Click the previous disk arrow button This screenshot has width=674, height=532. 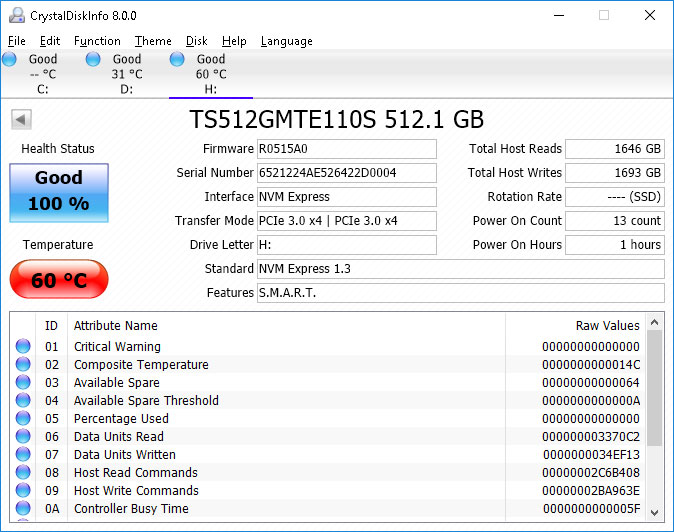[20, 120]
